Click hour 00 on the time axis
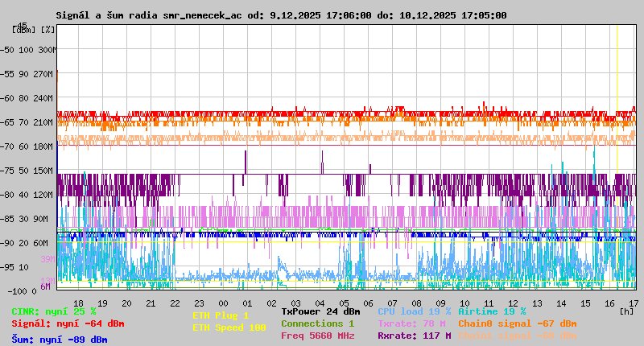This screenshot has width=644, height=346. pyautogui.click(x=223, y=303)
